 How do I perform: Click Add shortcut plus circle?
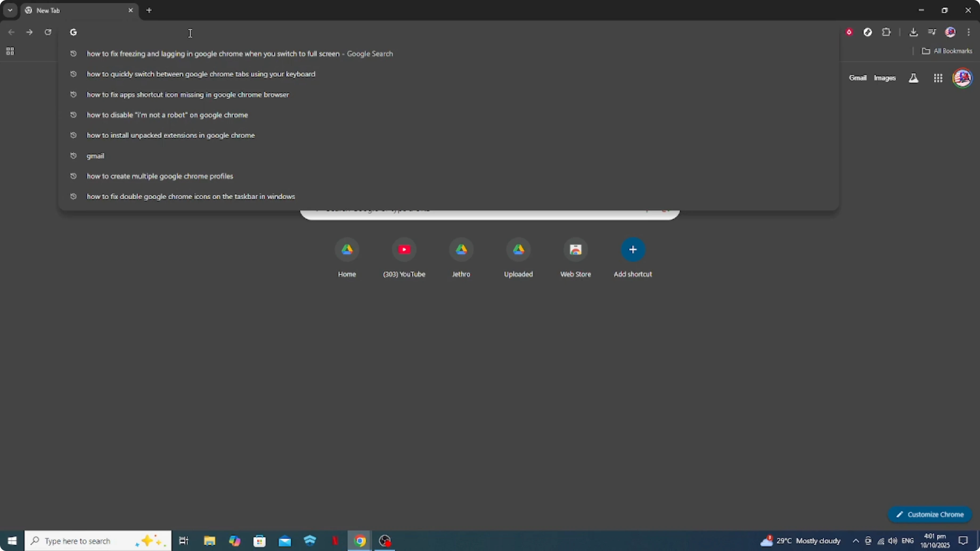[633, 249]
